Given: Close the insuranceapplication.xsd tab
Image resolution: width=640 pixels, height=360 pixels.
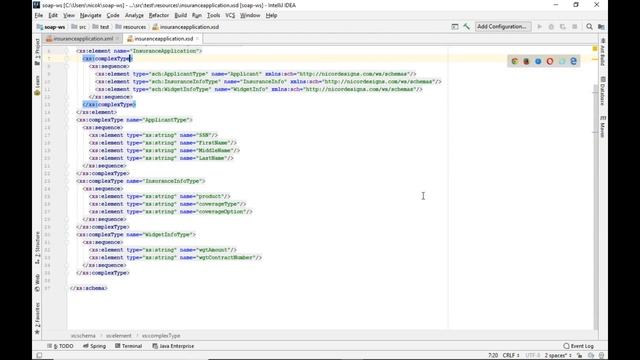Looking at the screenshot, I should click(198, 39).
